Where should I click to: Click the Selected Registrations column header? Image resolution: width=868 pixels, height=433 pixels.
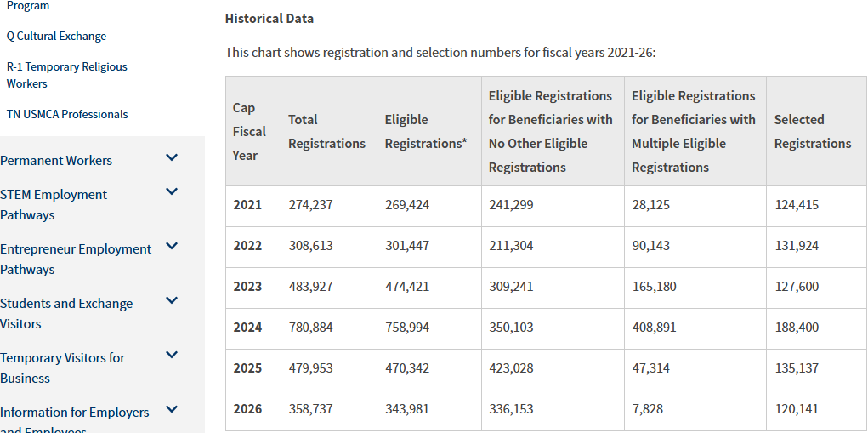pyautogui.click(x=812, y=132)
